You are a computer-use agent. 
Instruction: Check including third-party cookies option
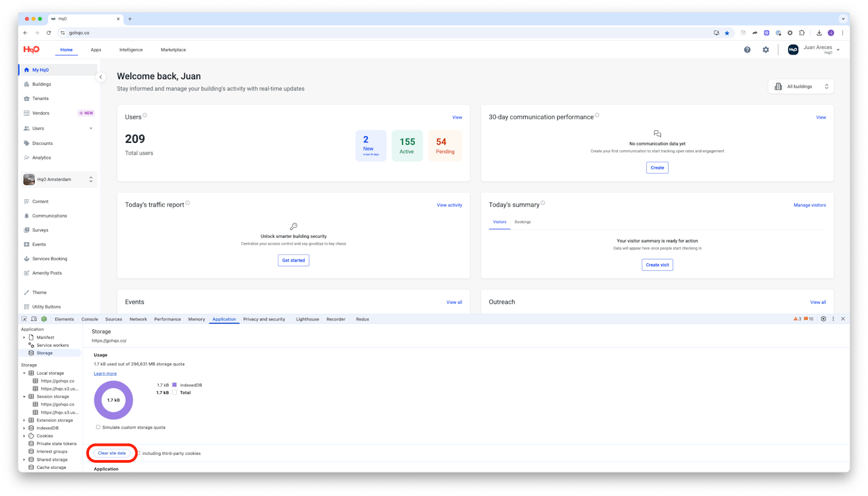[138, 453]
